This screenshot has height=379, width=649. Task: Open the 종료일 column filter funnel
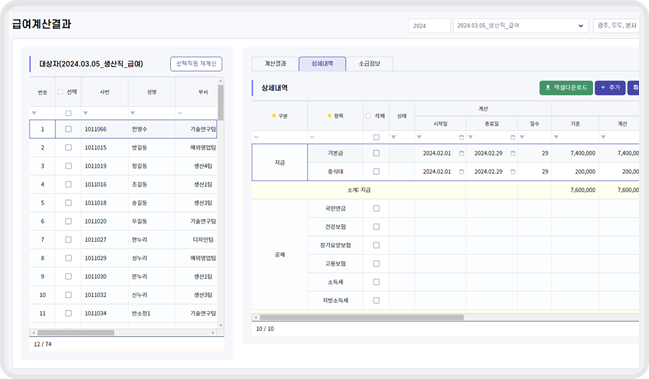pos(471,137)
